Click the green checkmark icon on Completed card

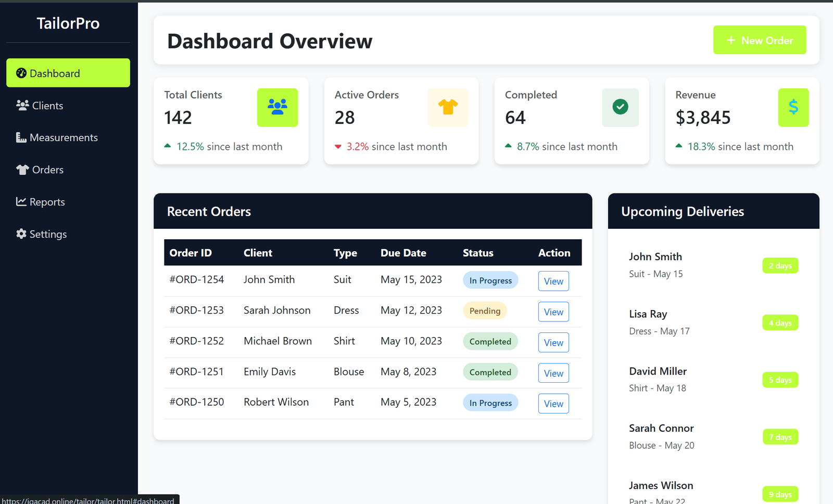click(620, 107)
